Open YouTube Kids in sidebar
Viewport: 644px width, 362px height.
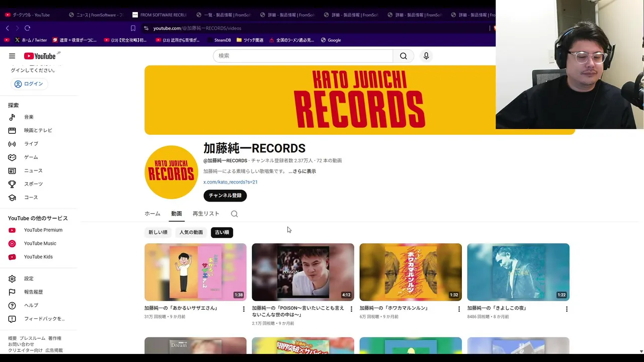click(x=39, y=257)
